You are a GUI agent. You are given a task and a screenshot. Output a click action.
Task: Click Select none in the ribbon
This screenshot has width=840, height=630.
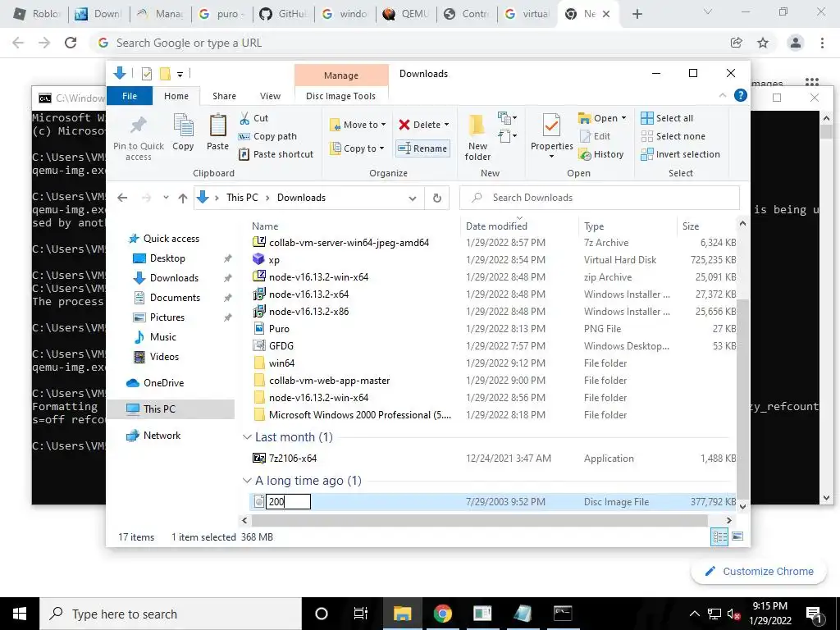point(673,137)
